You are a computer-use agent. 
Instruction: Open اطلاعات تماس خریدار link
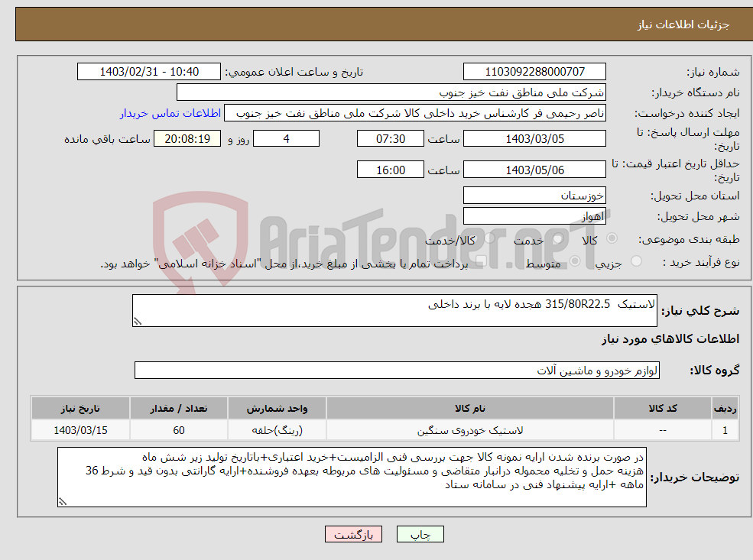[170, 113]
